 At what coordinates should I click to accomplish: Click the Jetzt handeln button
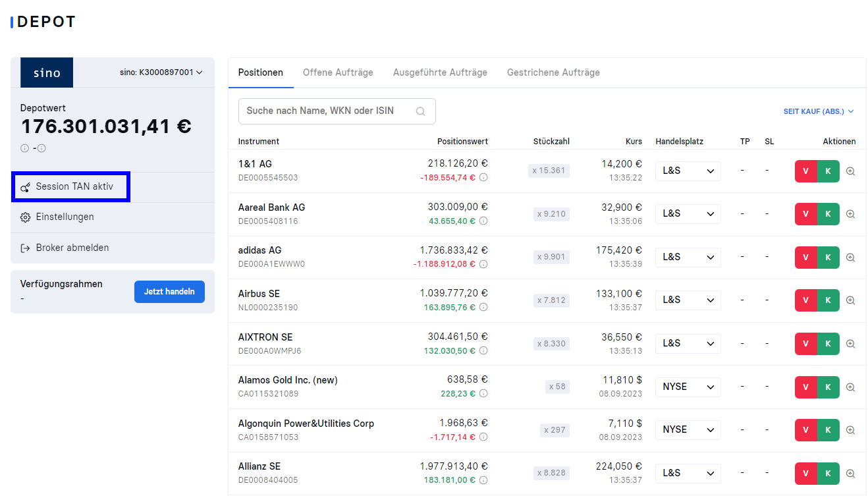pyautogui.click(x=169, y=292)
